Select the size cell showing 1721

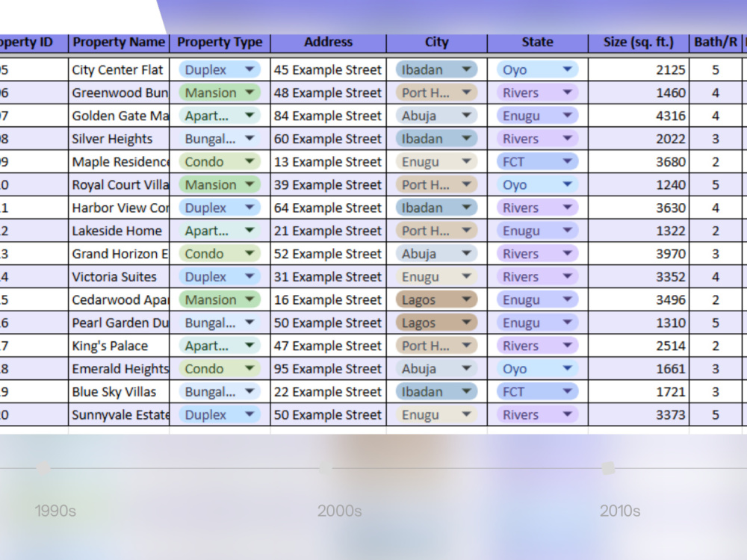639,392
